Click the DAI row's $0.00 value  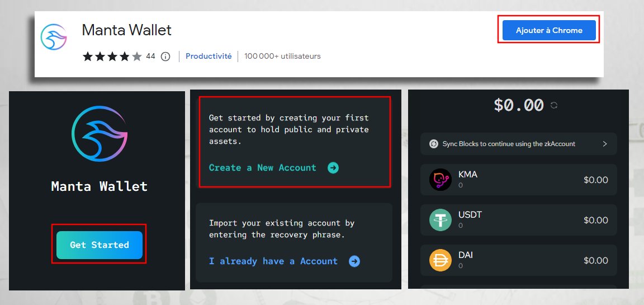coord(596,261)
